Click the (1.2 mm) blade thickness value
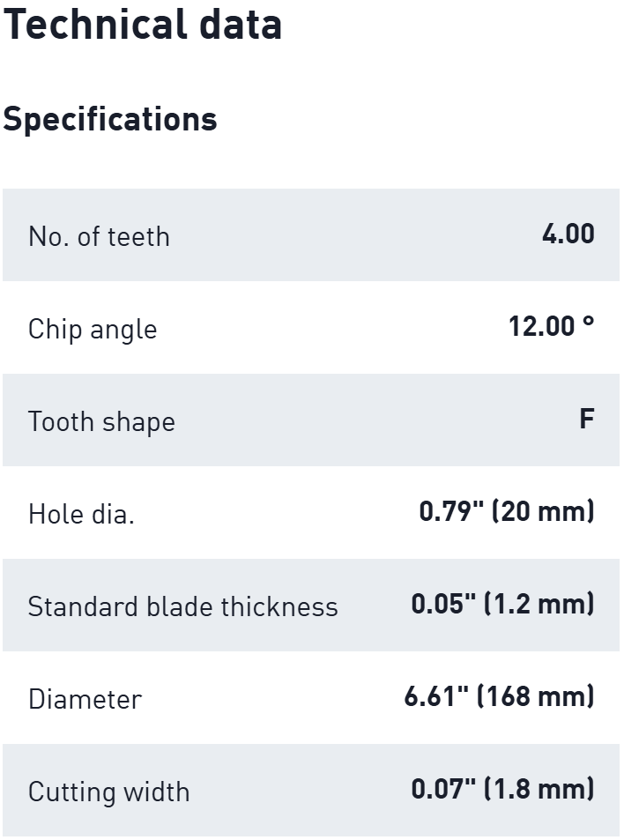The image size is (624, 840). 539,605
